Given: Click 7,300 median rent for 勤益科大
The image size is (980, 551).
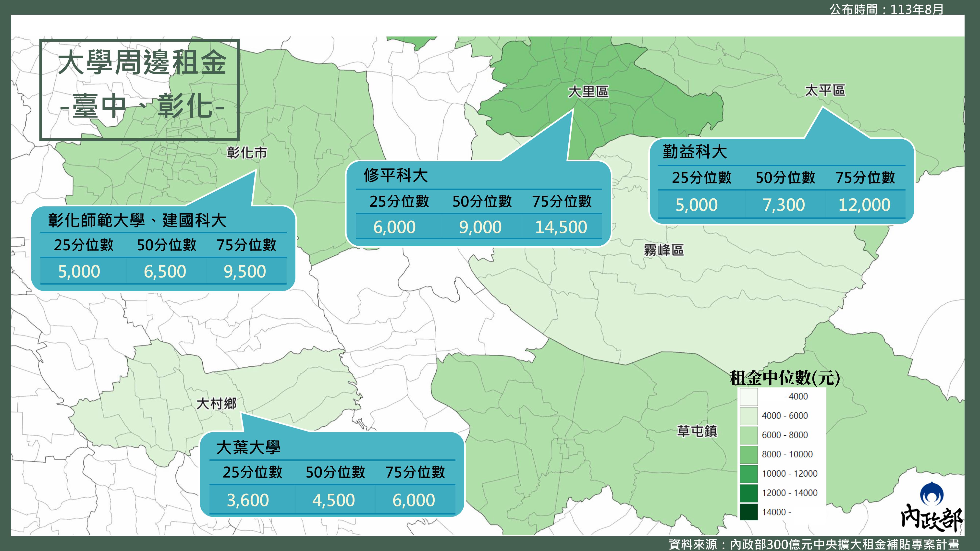Looking at the screenshot, I should point(784,204).
